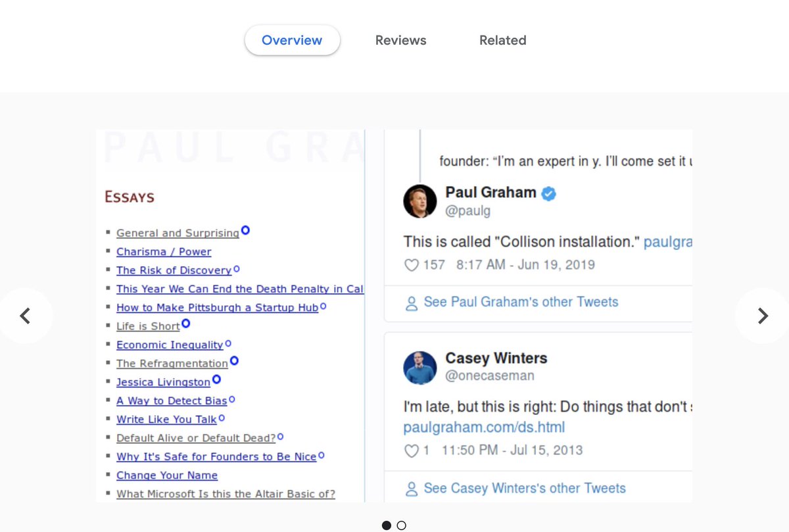Click See Paul Graham's other Tweets

521,302
